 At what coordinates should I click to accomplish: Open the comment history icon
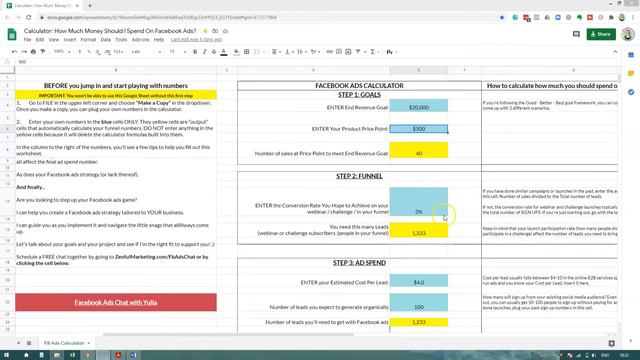[576, 34]
